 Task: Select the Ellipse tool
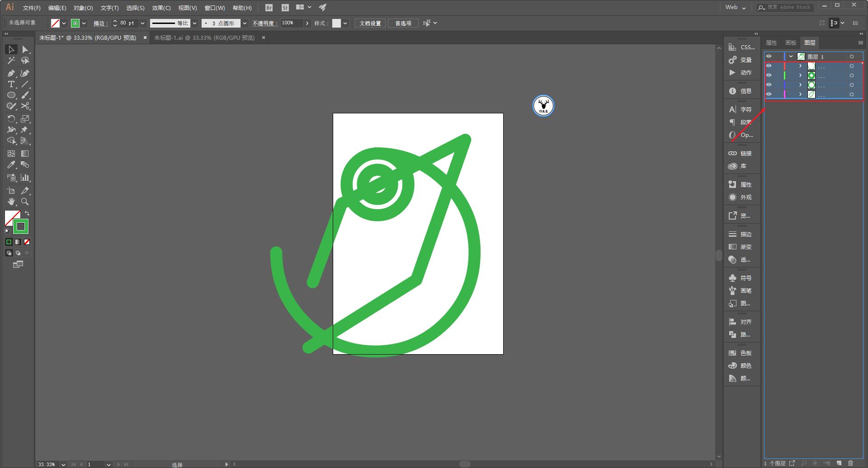tap(11, 95)
